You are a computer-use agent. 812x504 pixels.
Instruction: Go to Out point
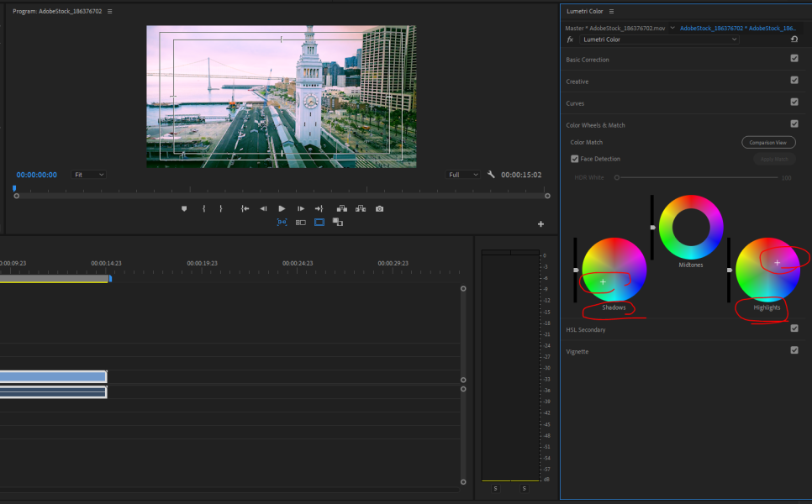click(319, 208)
